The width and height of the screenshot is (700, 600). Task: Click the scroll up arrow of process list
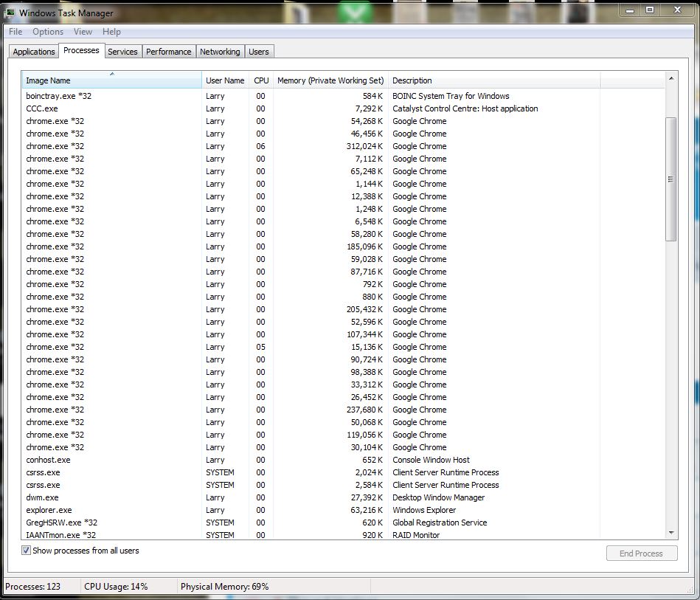pos(670,78)
